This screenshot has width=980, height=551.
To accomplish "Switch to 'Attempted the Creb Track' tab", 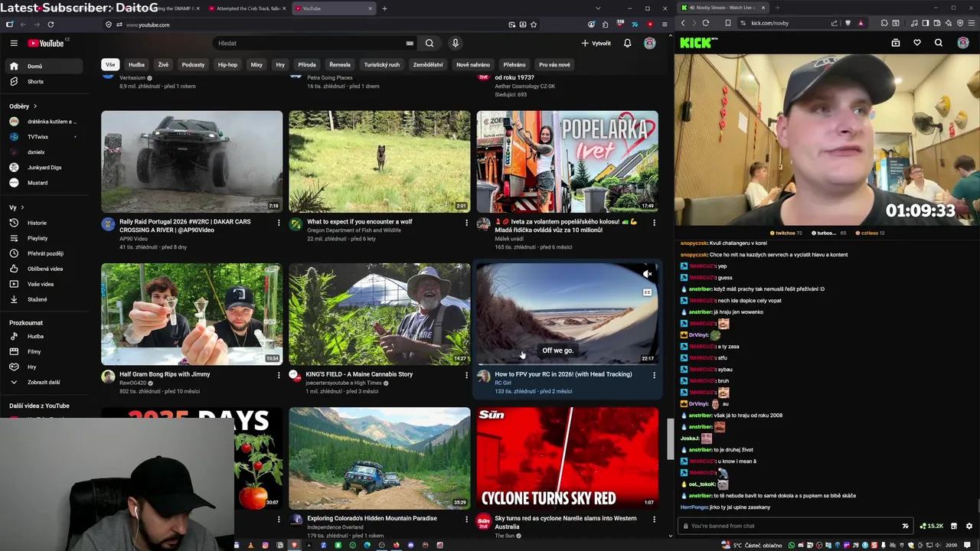I will 247,8.
